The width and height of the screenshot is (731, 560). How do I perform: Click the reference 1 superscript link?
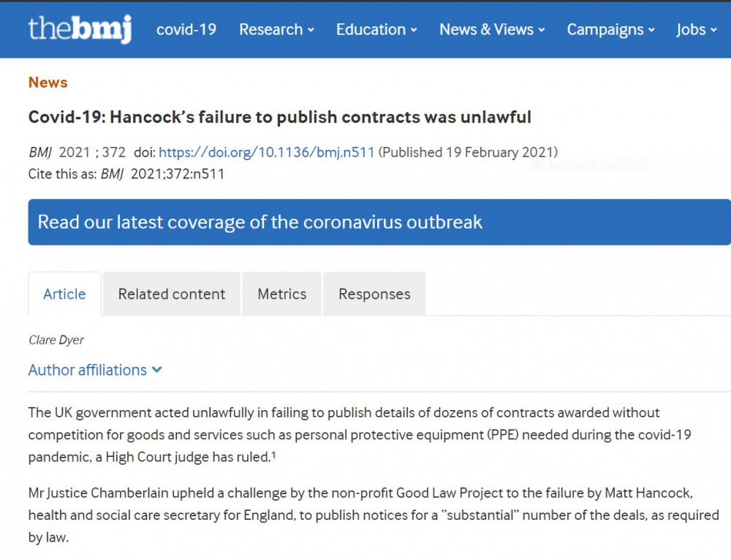pyautogui.click(x=273, y=455)
